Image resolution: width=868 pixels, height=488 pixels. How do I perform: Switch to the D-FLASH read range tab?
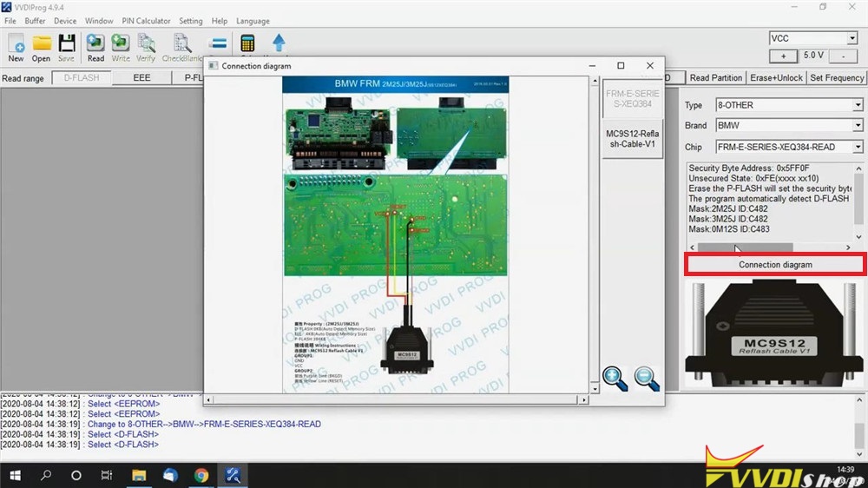coord(82,77)
